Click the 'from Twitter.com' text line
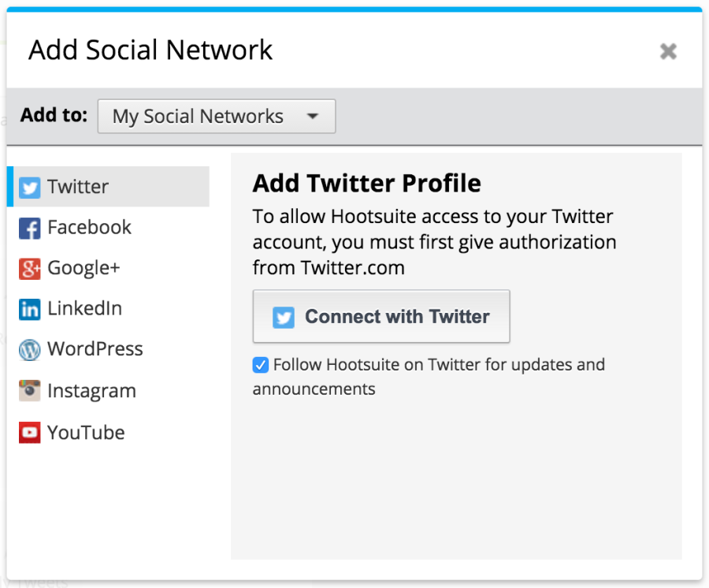 click(x=329, y=268)
